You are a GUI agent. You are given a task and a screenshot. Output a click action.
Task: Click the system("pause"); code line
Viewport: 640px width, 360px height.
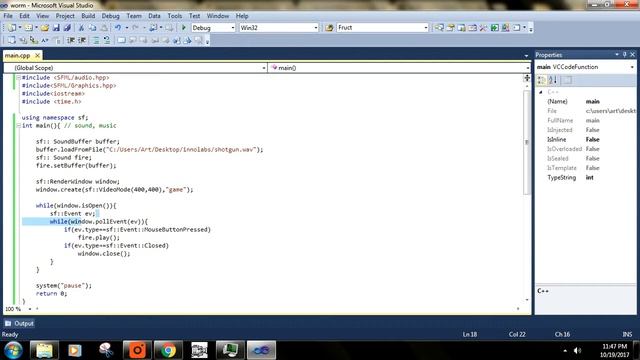pos(64,286)
